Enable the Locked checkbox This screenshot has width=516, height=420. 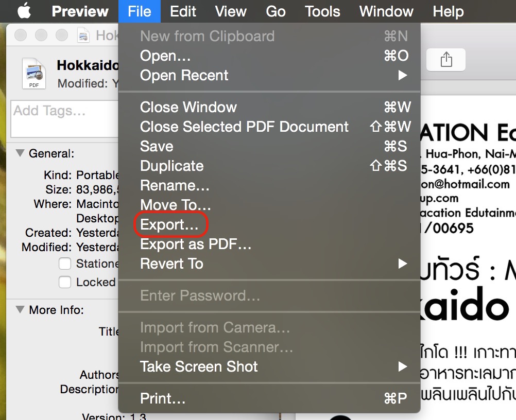click(65, 282)
